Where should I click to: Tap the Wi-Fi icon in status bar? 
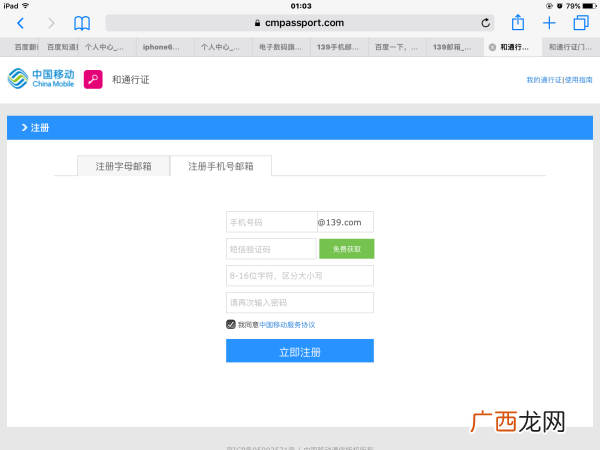pos(26,6)
